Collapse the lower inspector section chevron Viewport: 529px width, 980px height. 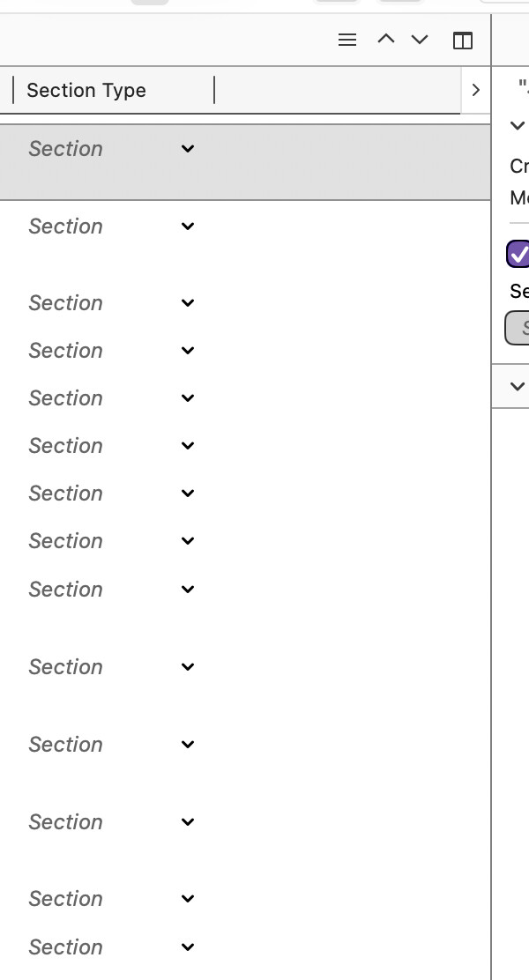(518, 386)
